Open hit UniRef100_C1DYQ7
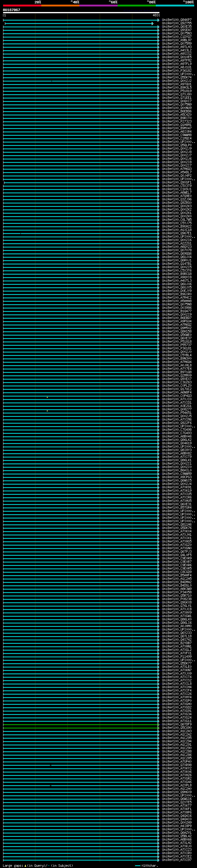The height and width of the screenshot is (868, 197). (177, 37)
